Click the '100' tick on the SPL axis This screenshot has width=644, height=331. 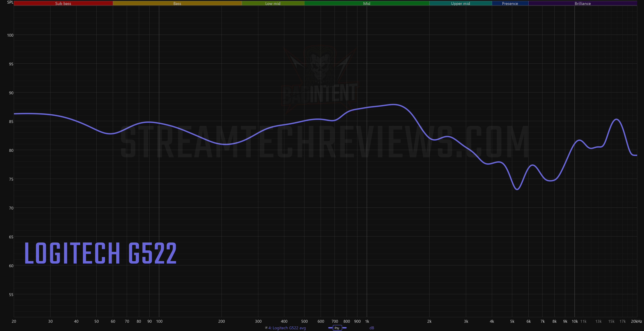pos(10,35)
